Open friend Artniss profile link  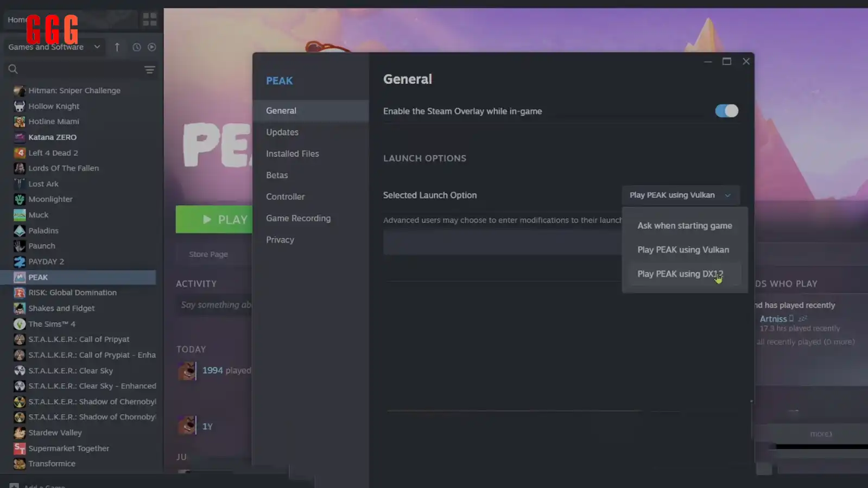(773, 319)
